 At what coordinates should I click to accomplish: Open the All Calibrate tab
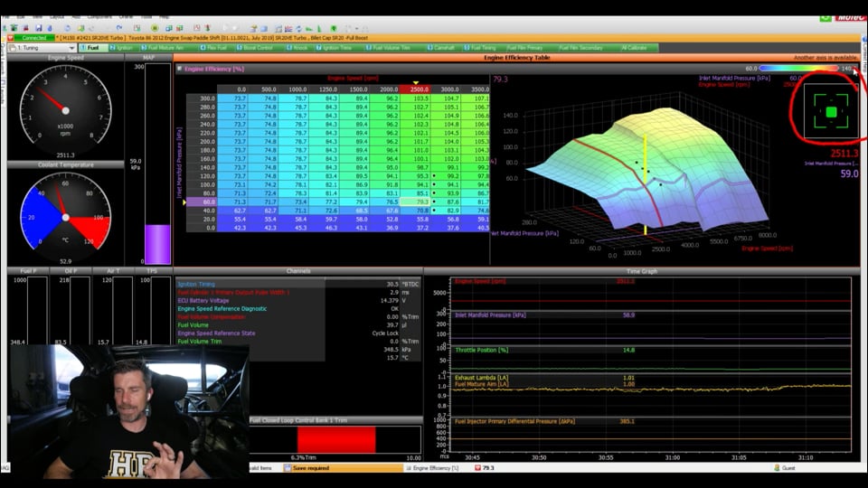click(x=634, y=48)
